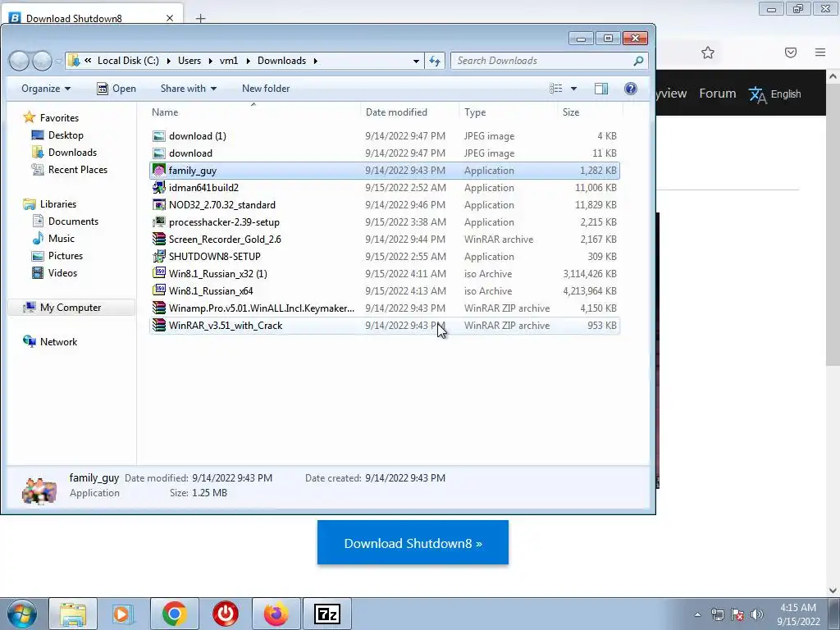Screen dimensions: 840x630
Task: Toggle the preview pane button
Action: [601, 89]
